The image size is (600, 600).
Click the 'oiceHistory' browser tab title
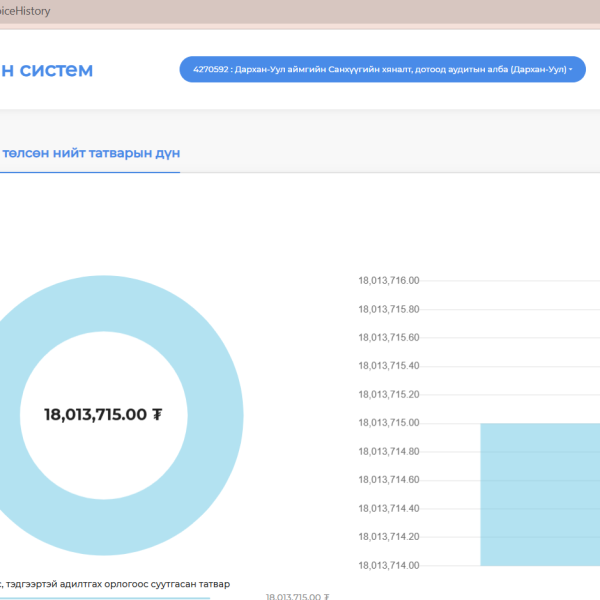pyautogui.click(x=25, y=11)
